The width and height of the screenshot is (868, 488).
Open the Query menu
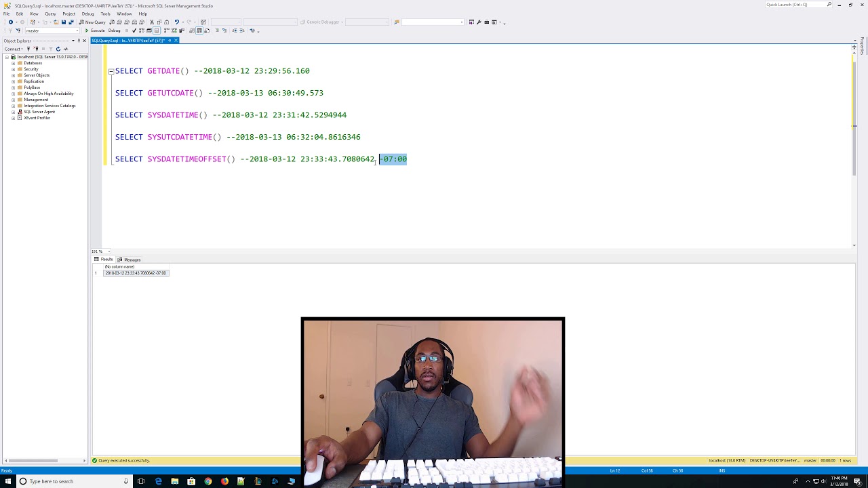pyautogui.click(x=50, y=14)
